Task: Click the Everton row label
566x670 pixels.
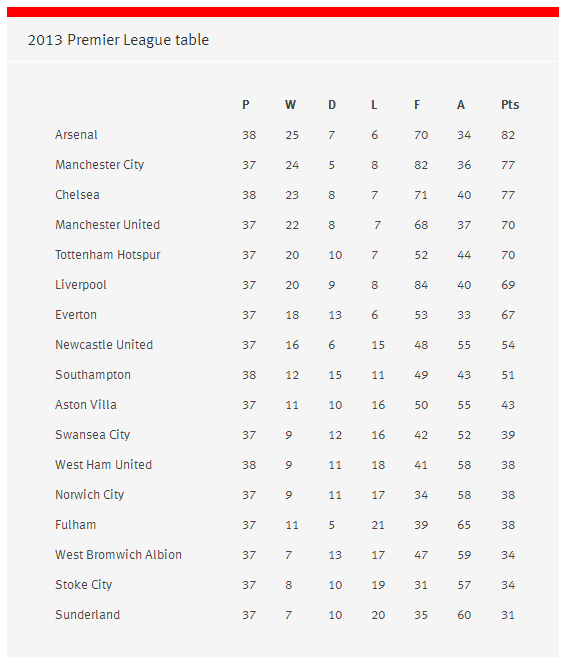Action: [76, 315]
